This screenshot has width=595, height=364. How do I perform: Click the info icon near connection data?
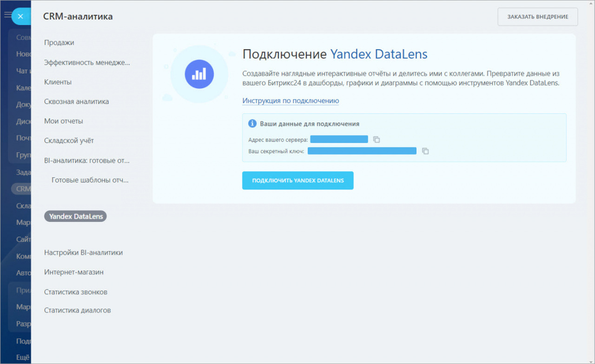point(252,123)
